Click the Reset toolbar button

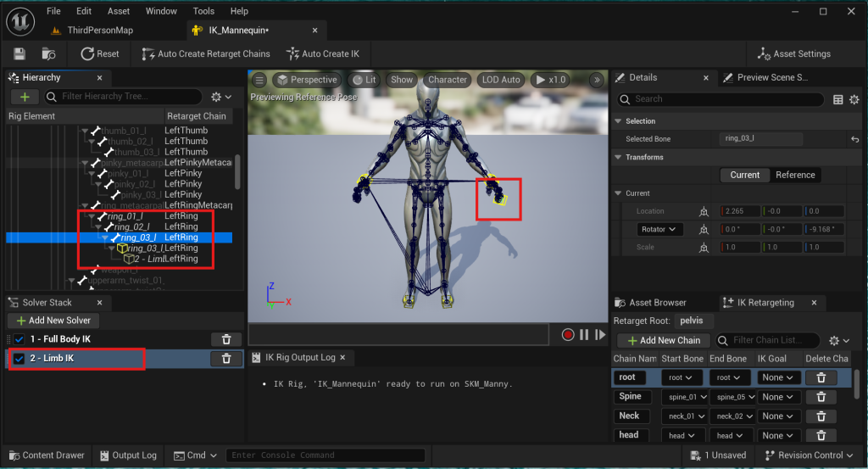(x=100, y=53)
